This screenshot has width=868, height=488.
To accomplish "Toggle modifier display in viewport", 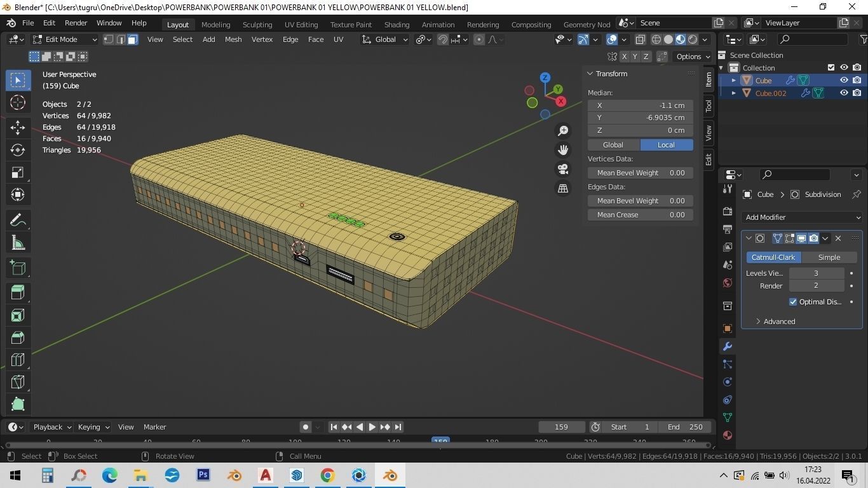I will point(801,238).
